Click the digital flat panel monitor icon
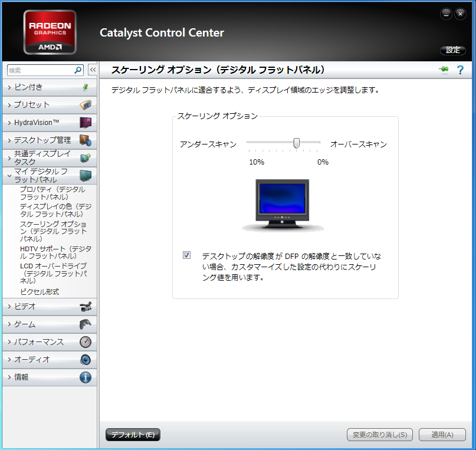 tap(86, 175)
